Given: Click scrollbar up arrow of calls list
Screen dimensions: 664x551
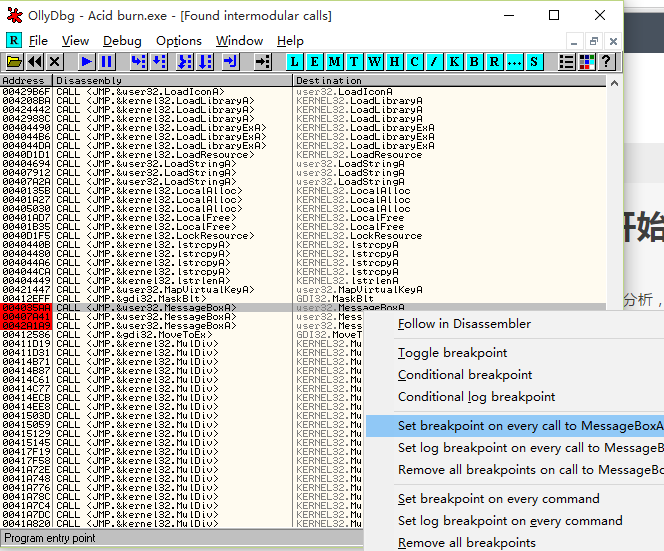Looking at the screenshot, I should click(x=614, y=83).
